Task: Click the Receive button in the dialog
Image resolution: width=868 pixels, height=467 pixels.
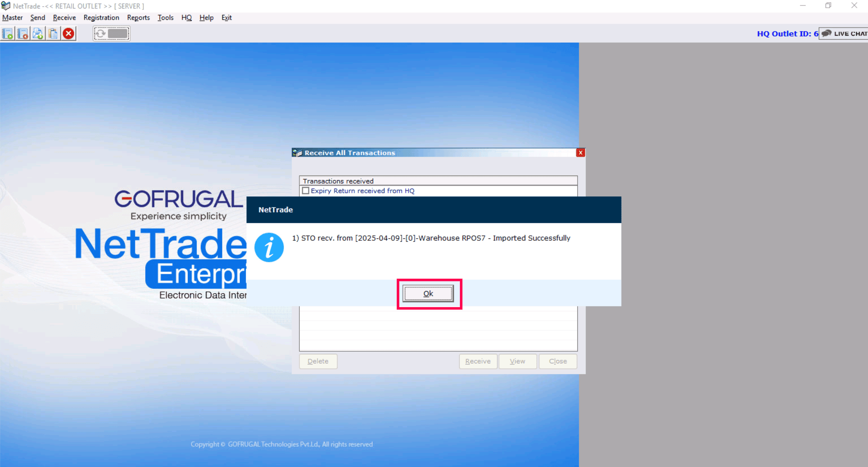Action: coord(478,361)
